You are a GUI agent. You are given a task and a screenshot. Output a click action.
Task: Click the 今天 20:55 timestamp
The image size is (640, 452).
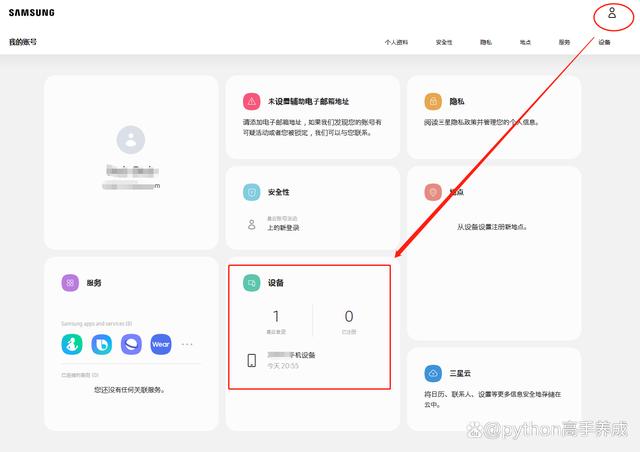click(283, 366)
